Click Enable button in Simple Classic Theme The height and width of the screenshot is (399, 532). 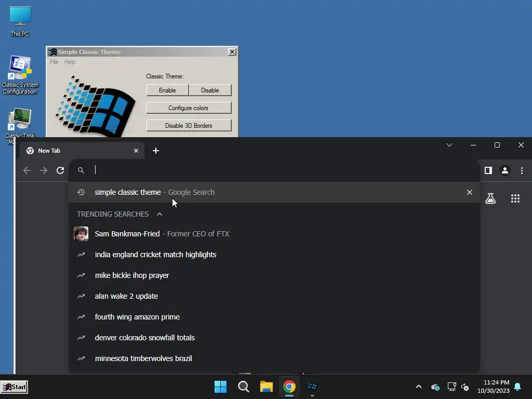click(167, 90)
